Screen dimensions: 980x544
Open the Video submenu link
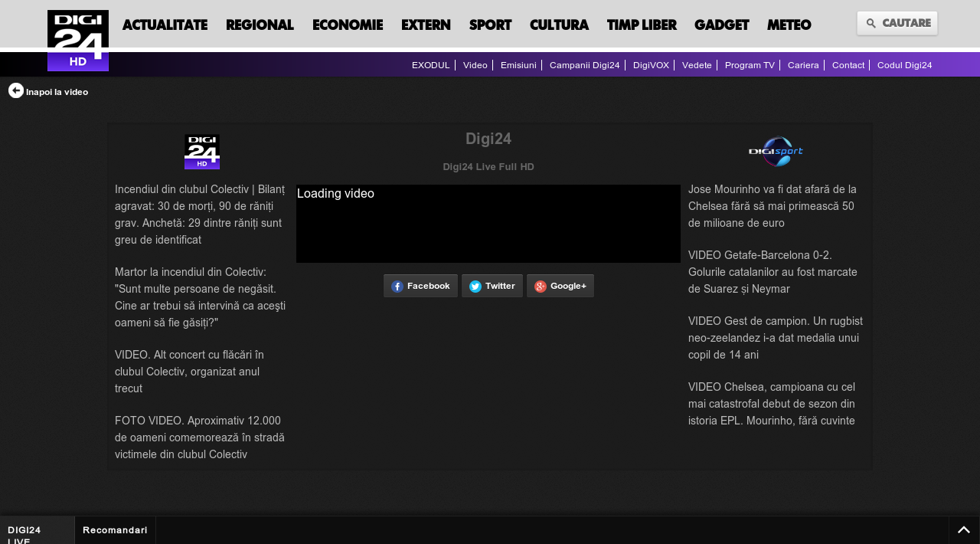point(475,65)
